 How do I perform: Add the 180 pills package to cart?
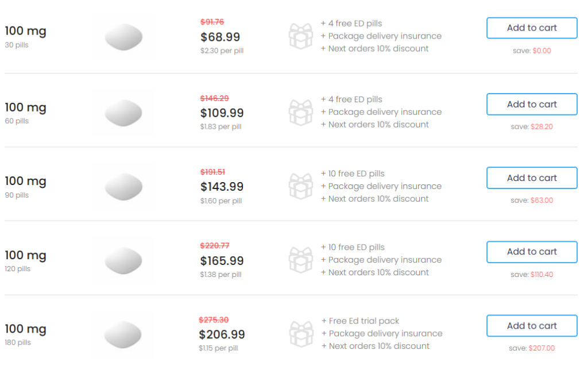pyautogui.click(x=532, y=326)
